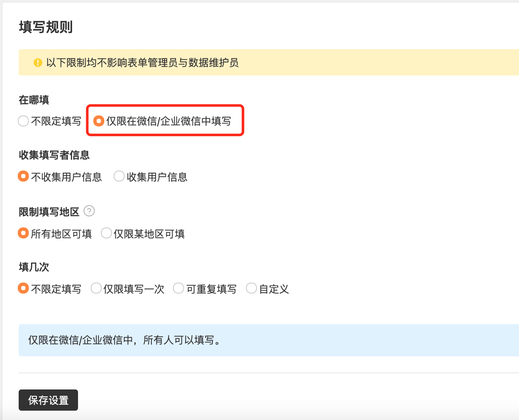The image size is (519, 420).
Task: Click the 限制填写地区 section label
Action: (x=49, y=212)
